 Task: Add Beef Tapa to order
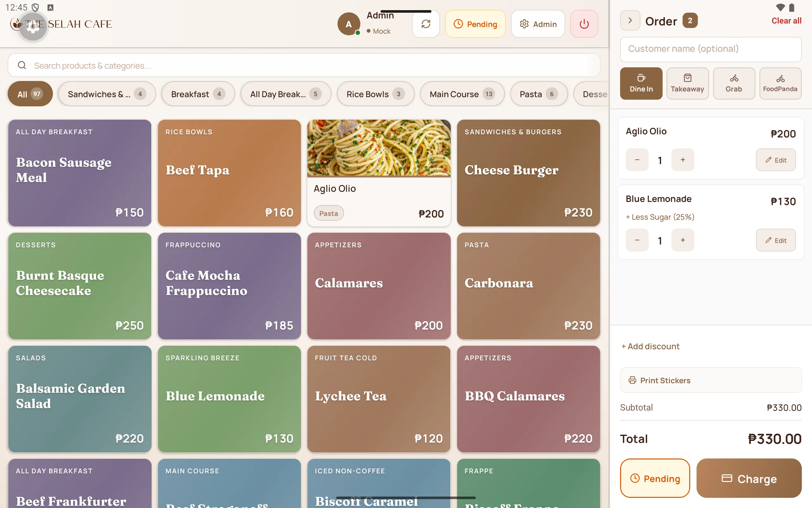coord(229,173)
